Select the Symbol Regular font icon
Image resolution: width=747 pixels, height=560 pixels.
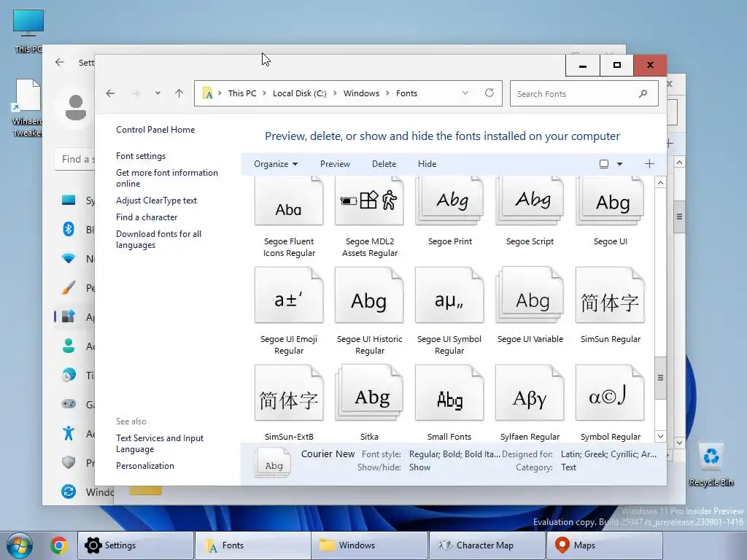610,393
